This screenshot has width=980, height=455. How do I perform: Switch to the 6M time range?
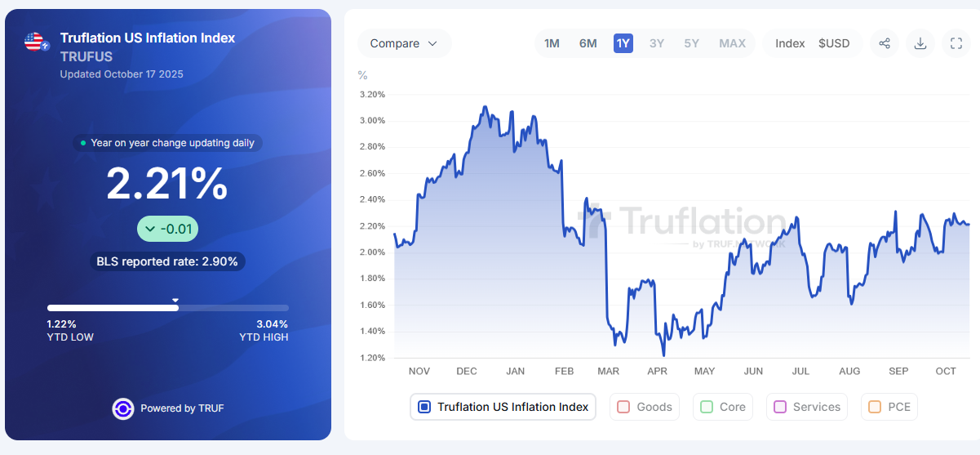tap(588, 43)
